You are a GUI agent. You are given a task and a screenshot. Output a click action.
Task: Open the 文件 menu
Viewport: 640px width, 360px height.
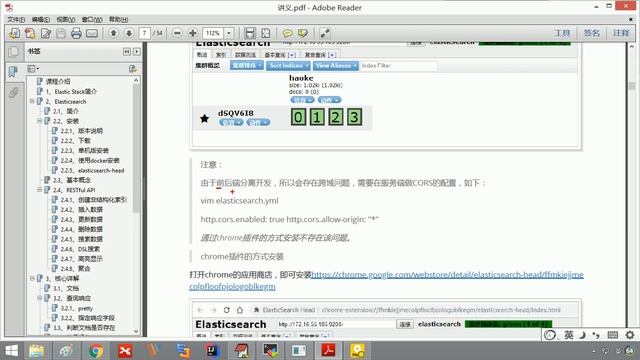click(x=16, y=19)
